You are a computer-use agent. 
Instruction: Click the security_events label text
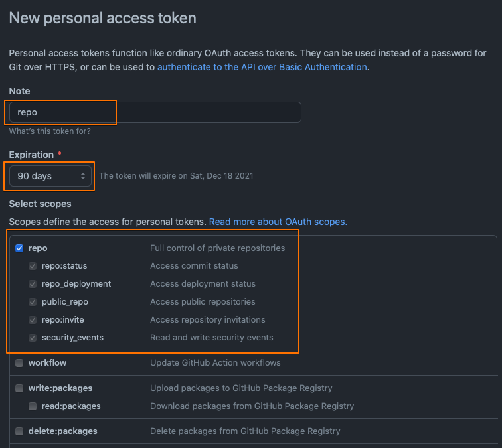point(72,338)
